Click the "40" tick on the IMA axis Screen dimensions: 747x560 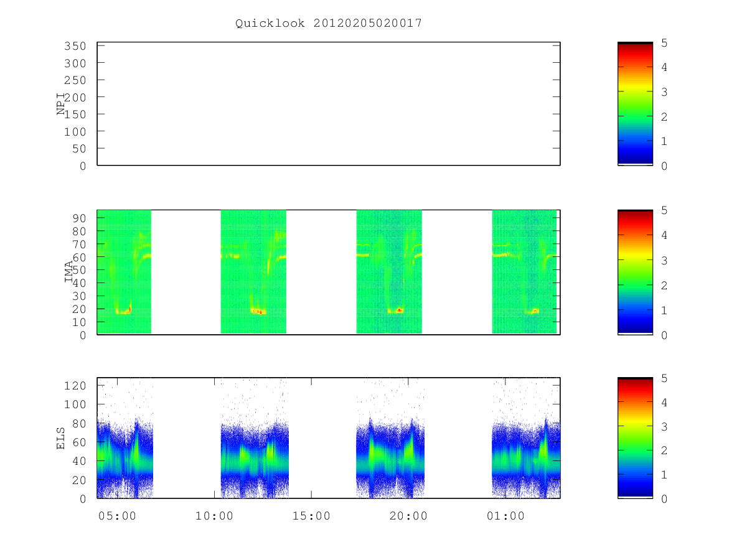point(78,283)
